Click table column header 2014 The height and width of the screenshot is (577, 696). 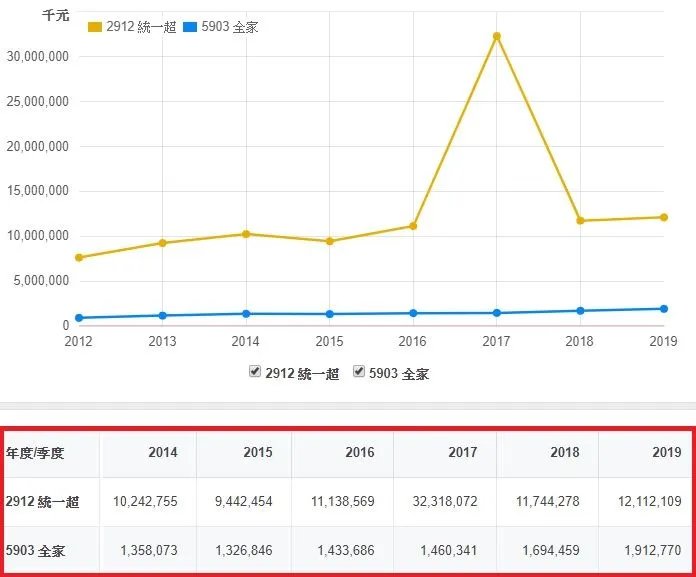163,452
